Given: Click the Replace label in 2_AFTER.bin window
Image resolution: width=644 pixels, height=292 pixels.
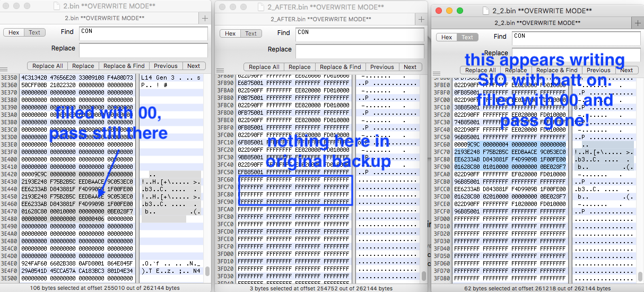Looking at the screenshot, I should 280,49.
